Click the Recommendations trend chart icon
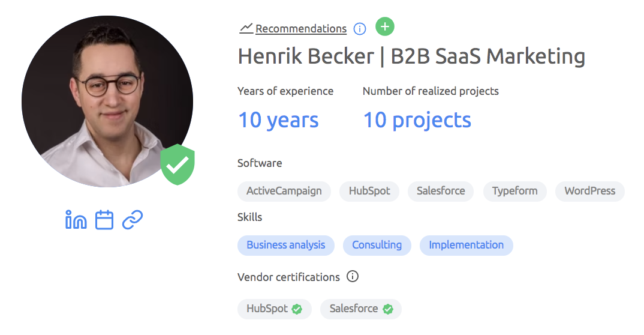 click(246, 28)
